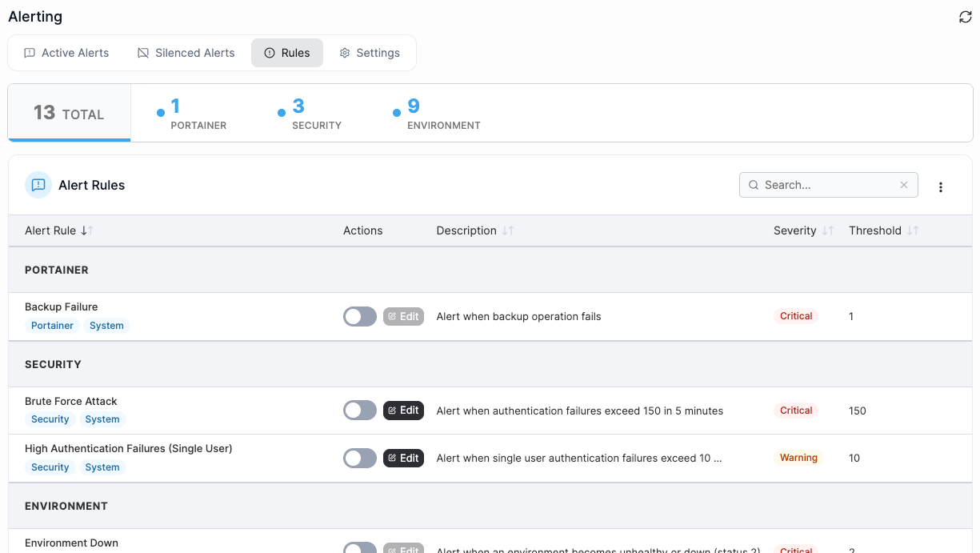Click the Actions column header
Image resolution: width=980 pixels, height=553 pixels.
pos(363,230)
